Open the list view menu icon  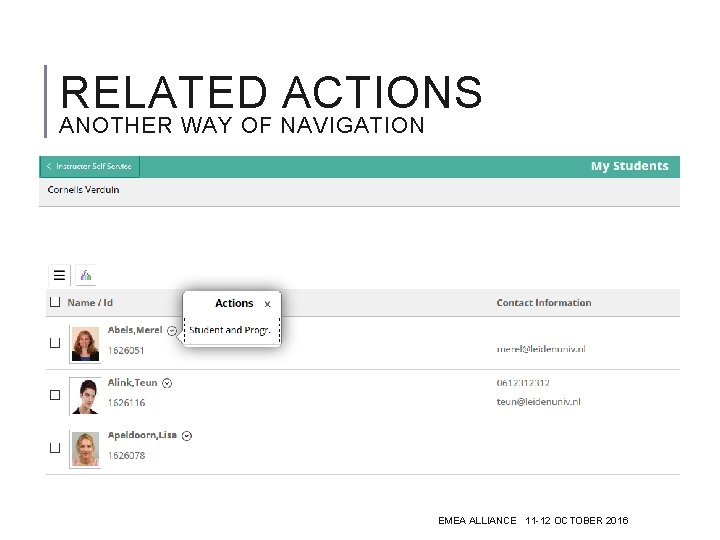point(59,276)
